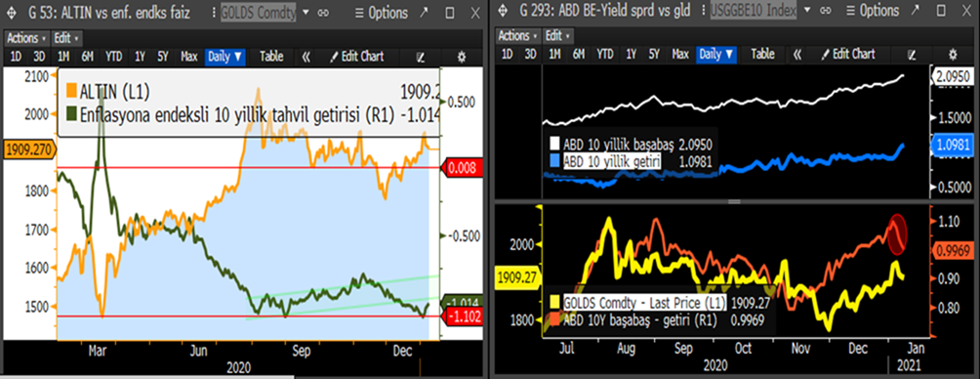980x379 pixels.
Task: Select Max range in G 293 chart
Action: tap(680, 55)
